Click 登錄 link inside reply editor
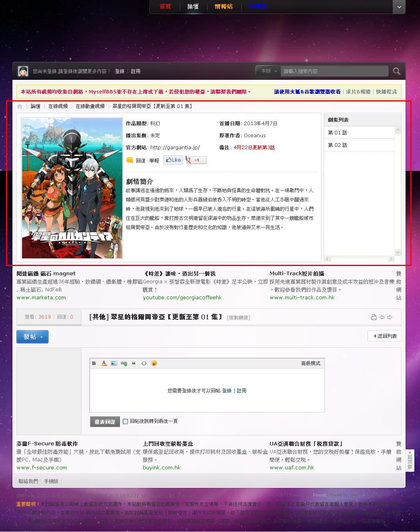Screen dimensions: 420x532 (x=227, y=390)
